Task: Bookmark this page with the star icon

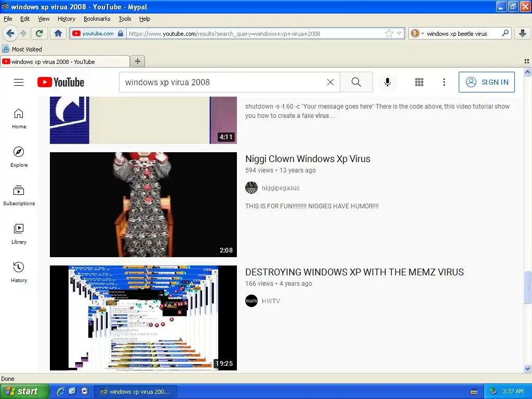Action: pyautogui.click(x=389, y=33)
